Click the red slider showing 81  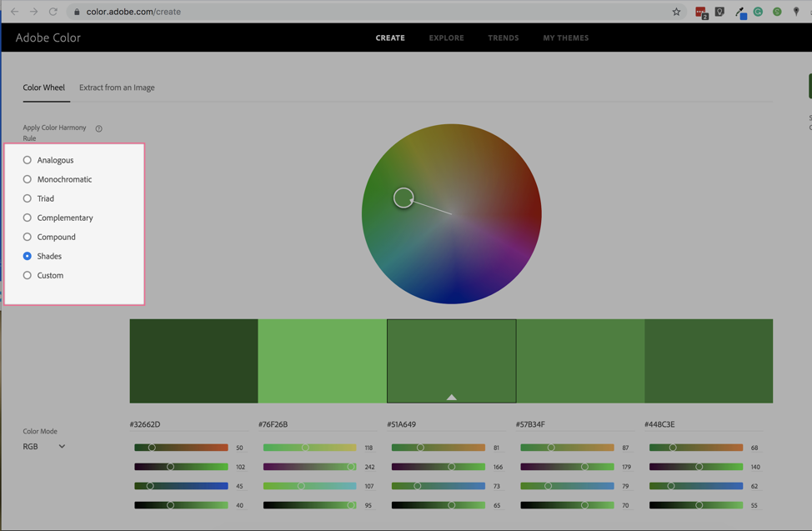[x=439, y=447]
